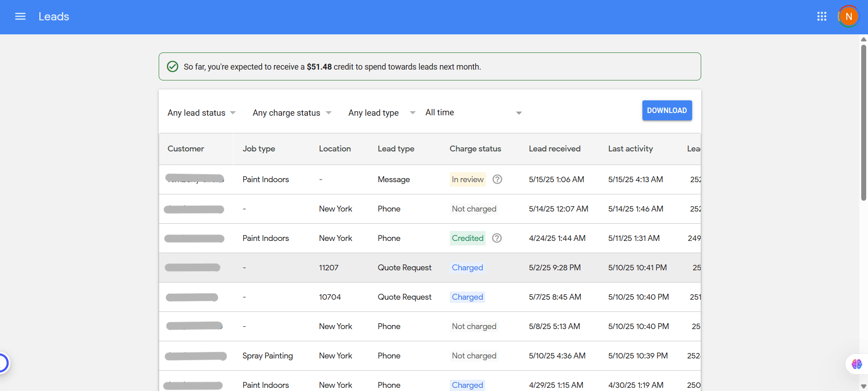Click last activity 5/11/25 1:31 AM
Viewport: 868px width, 391px height.
(634, 238)
